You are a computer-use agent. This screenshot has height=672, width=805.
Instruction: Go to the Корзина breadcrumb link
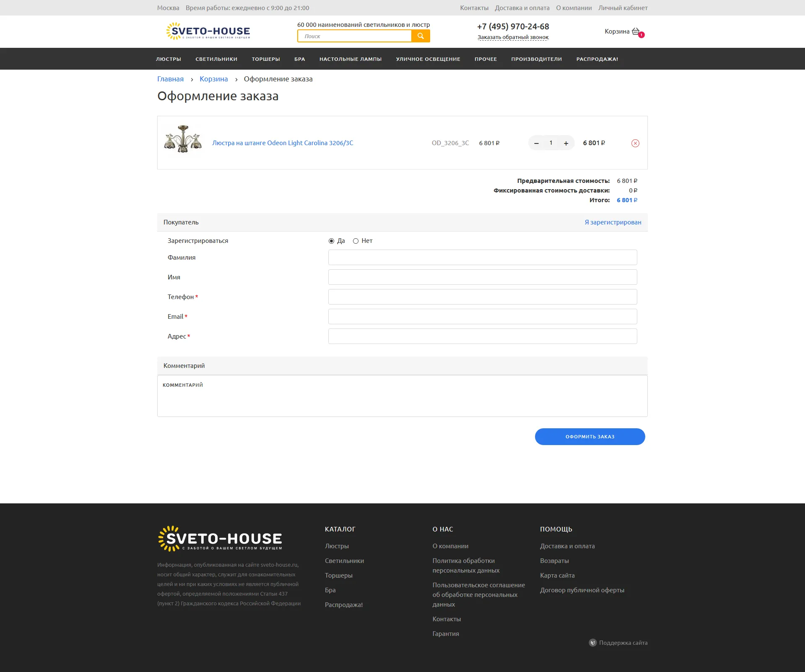(x=213, y=79)
